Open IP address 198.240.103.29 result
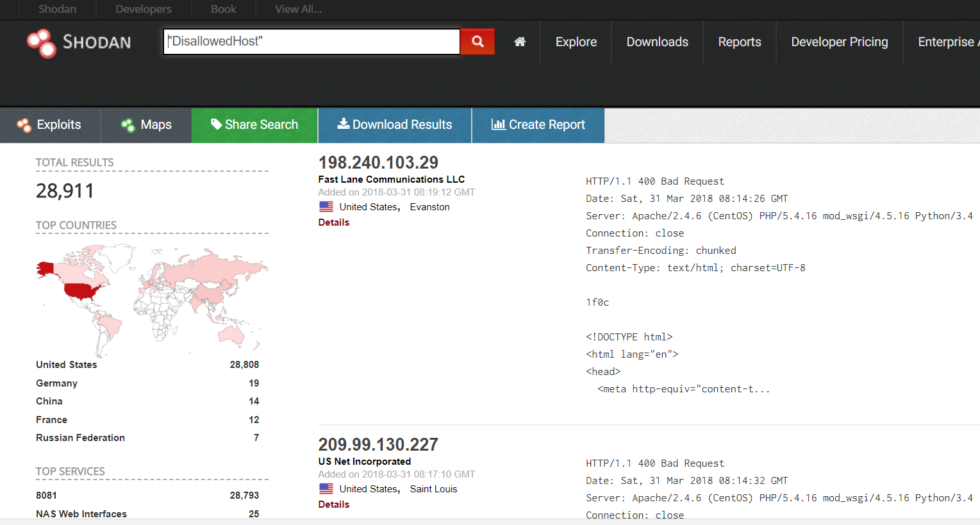The image size is (980, 525). pyautogui.click(x=378, y=163)
